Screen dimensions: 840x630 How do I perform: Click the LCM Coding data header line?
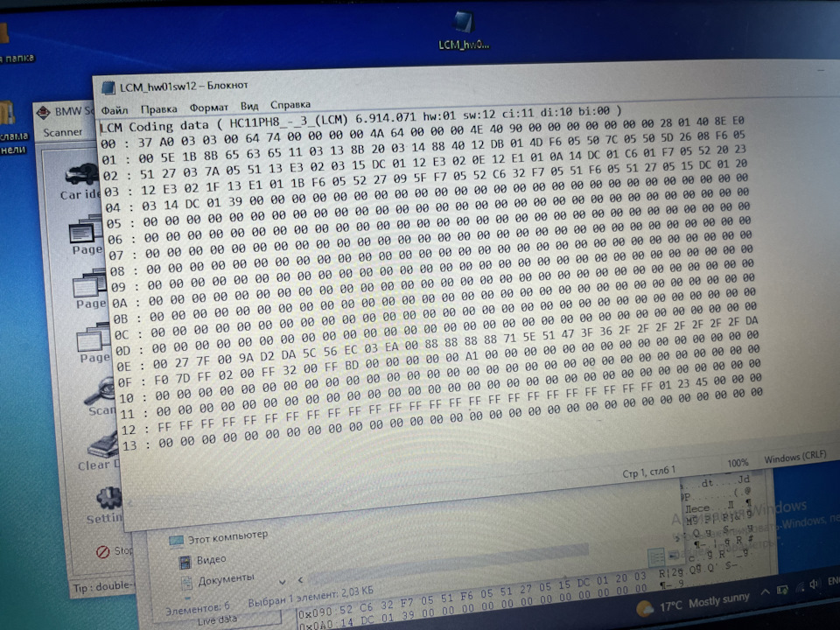coord(360,118)
